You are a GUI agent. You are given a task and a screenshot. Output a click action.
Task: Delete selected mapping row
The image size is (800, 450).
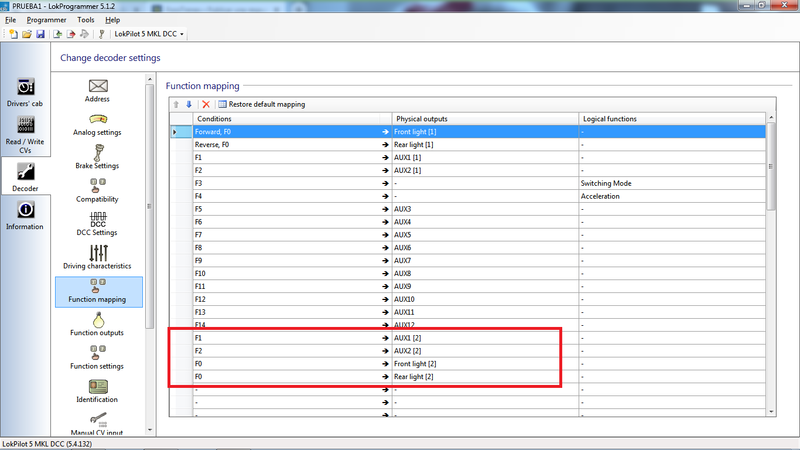click(206, 104)
